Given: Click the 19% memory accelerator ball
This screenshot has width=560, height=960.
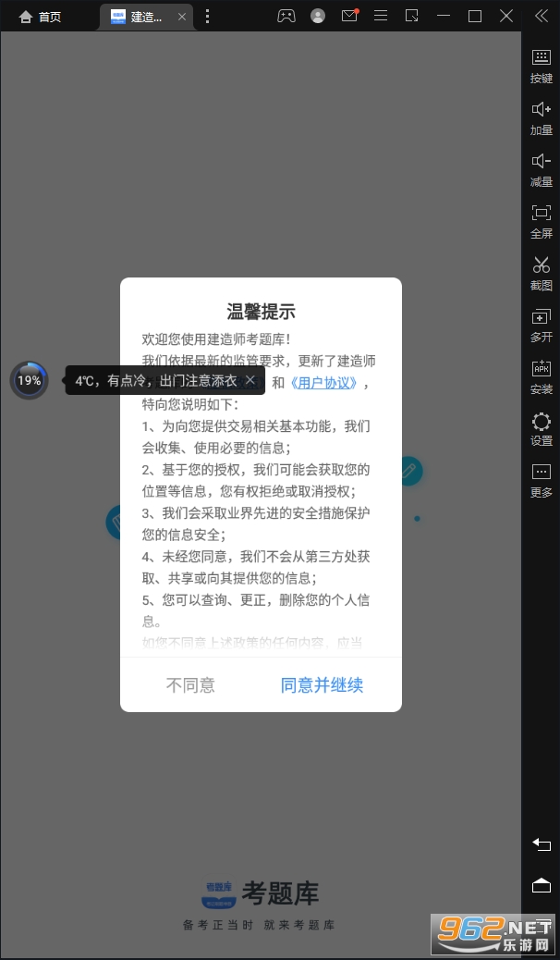Looking at the screenshot, I should point(29,380).
